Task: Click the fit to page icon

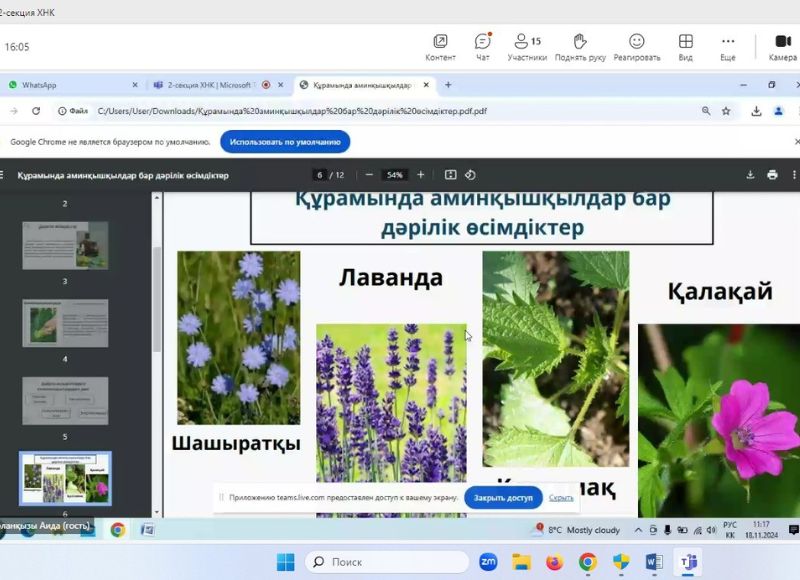Action: click(x=450, y=175)
